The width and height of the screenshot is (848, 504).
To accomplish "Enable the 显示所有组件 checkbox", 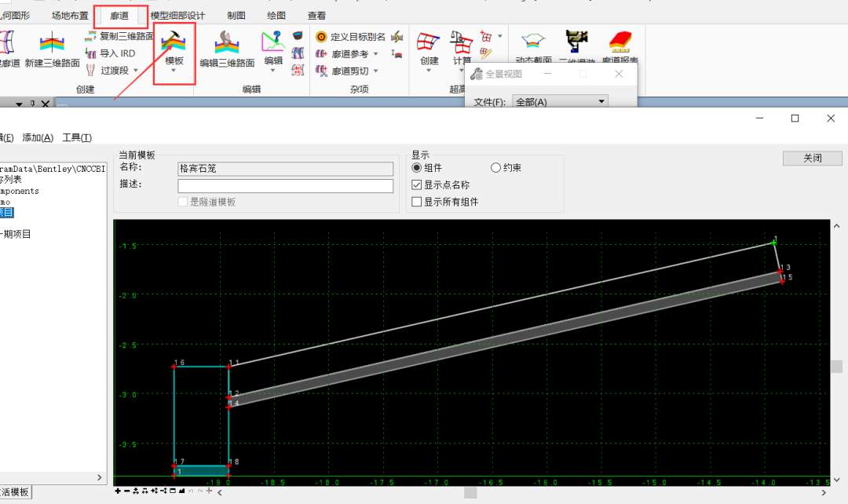I will click(417, 202).
